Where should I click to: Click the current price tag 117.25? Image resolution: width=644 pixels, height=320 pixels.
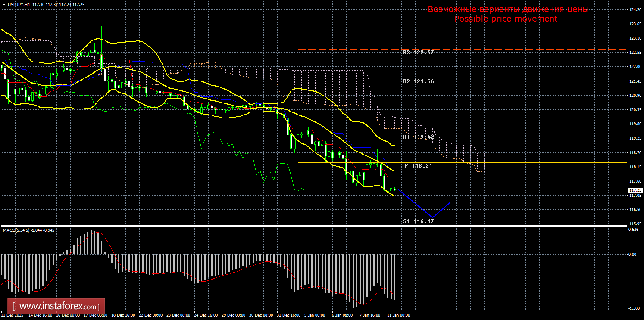(635, 190)
